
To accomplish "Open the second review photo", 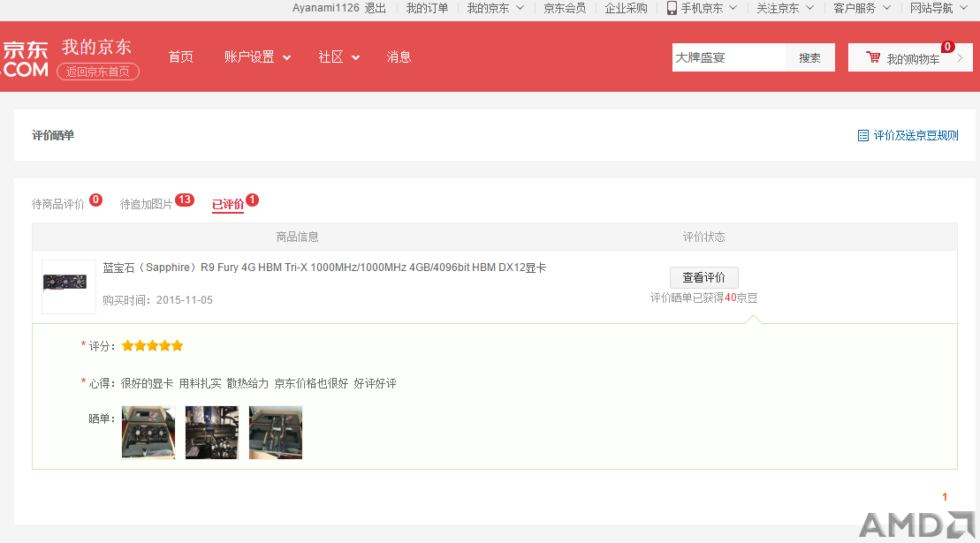I will tap(212, 433).
